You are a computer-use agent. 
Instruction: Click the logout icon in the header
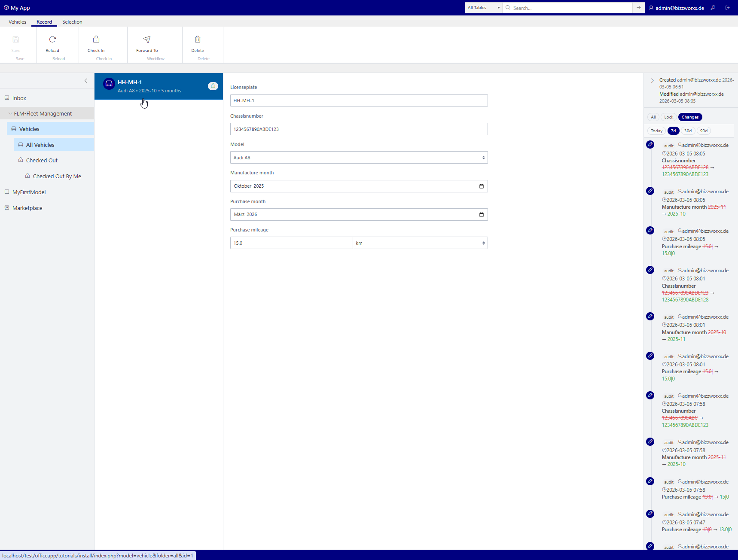coord(727,8)
